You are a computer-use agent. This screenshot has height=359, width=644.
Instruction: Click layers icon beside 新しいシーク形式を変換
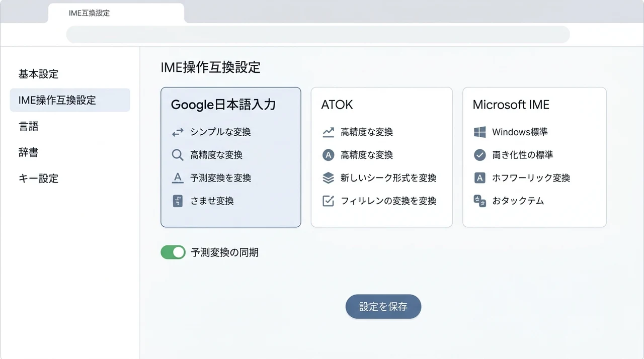coord(328,178)
